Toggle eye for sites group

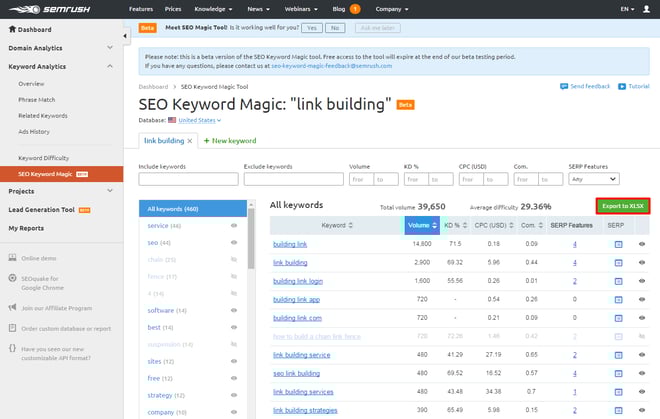point(234,361)
